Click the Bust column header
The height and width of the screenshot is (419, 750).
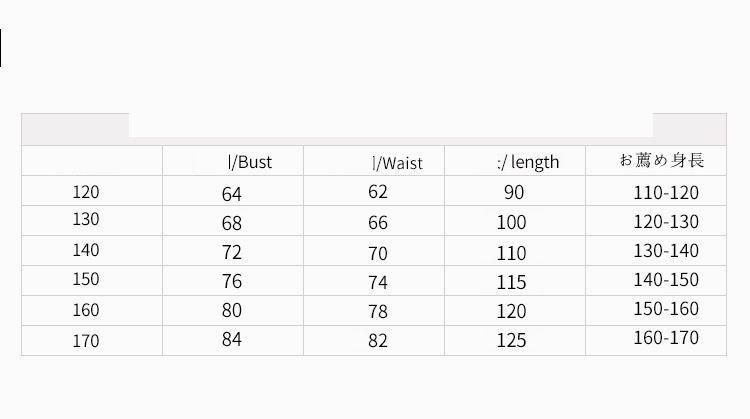[x=250, y=162]
